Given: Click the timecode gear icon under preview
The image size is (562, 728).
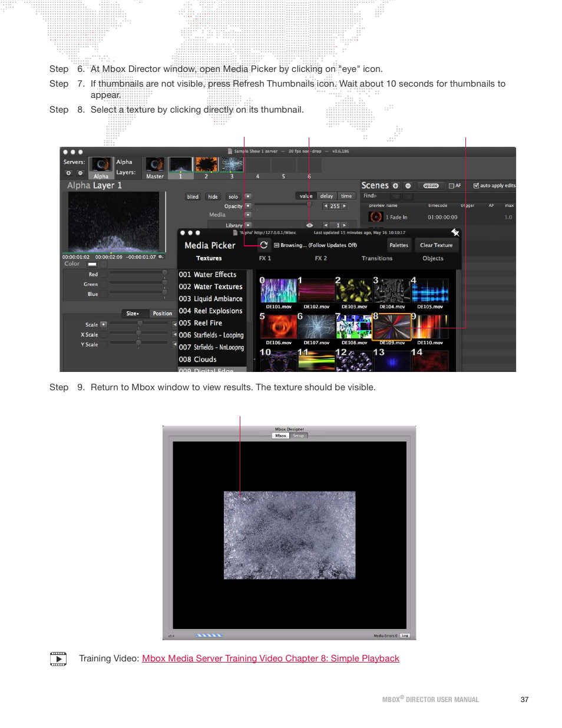Looking at the screenshot, I should [160, 256].
